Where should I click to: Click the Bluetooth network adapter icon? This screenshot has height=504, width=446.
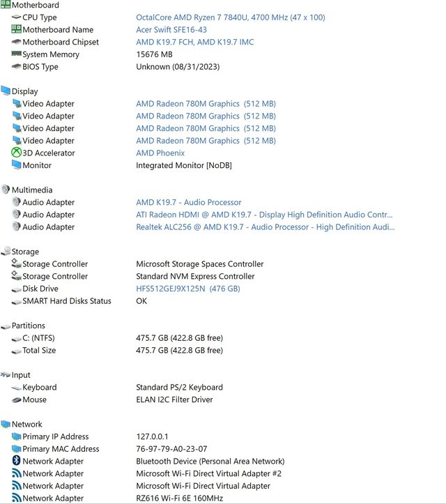point(17,461)
